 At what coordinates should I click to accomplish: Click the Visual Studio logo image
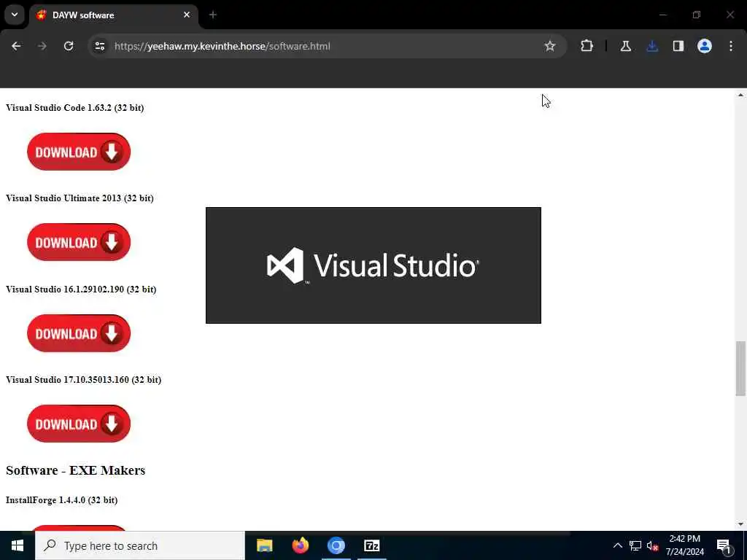[373, 265]
